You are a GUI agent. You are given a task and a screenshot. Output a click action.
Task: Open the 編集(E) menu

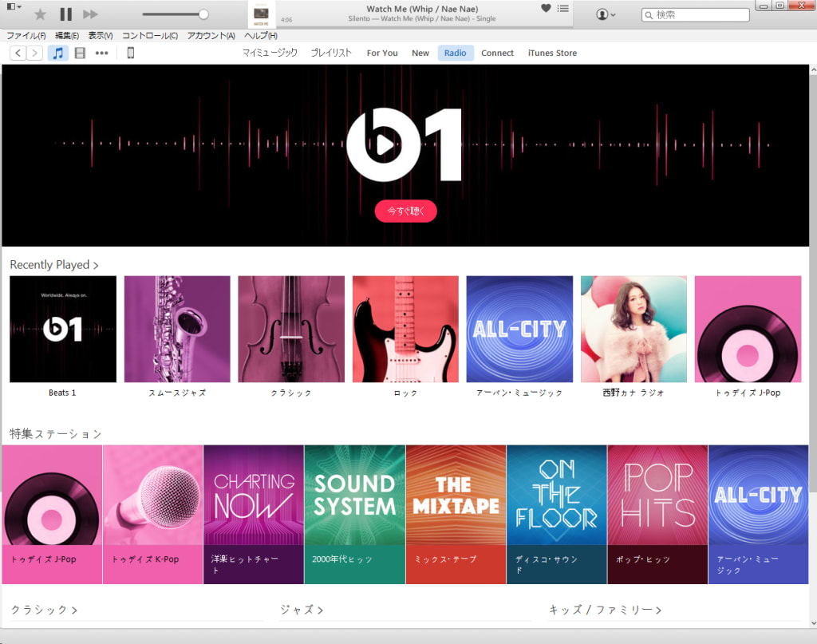click(x=67, y=35)
